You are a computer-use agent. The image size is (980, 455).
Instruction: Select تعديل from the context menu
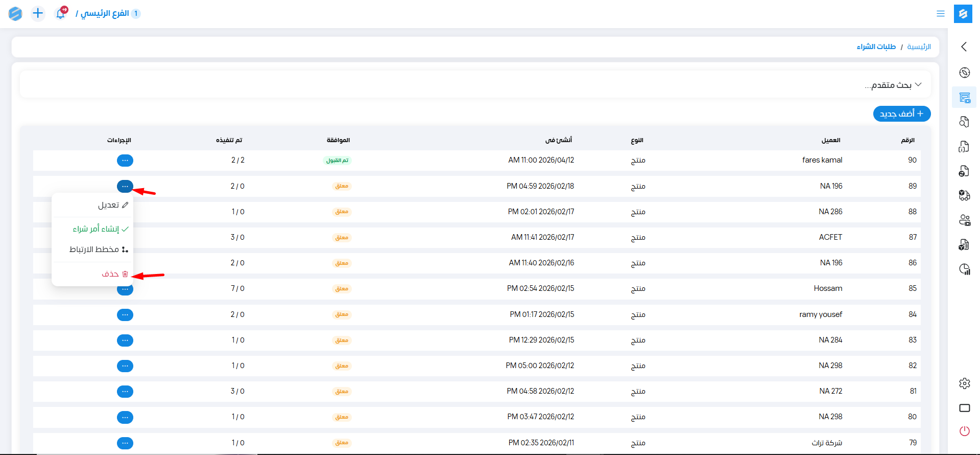click(109, 205)
